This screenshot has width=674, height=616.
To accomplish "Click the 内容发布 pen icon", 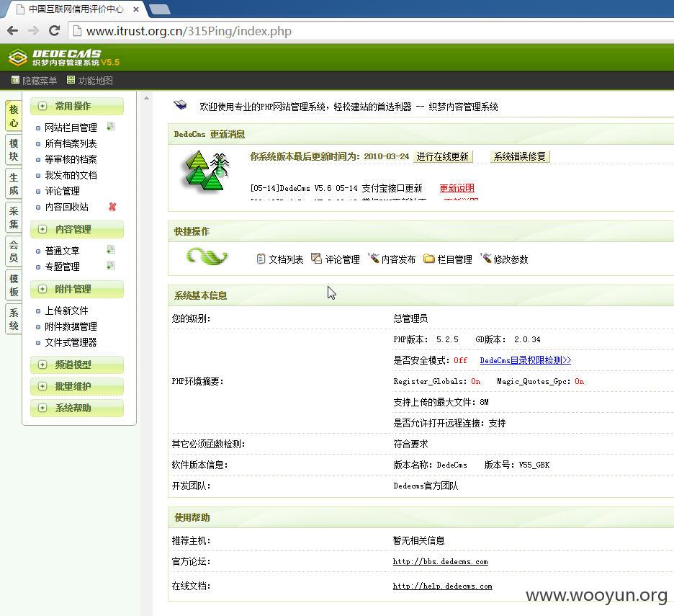I will [x=374, y=258].
